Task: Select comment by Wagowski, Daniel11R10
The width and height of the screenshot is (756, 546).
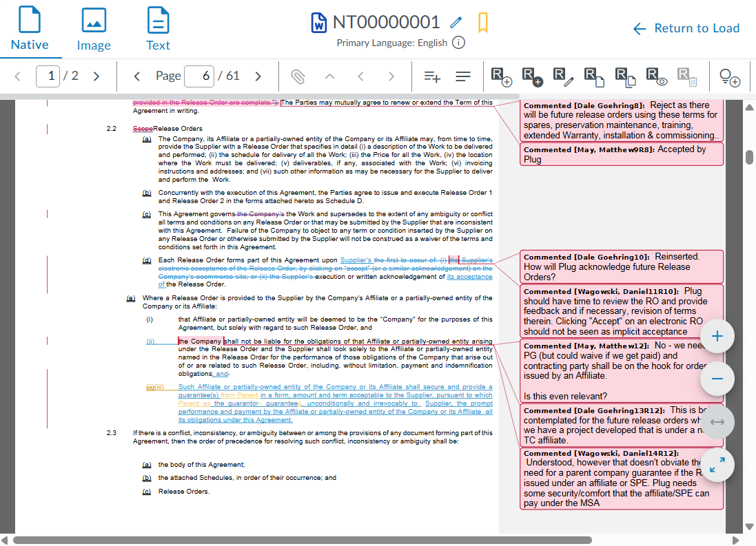Action: 622,311
